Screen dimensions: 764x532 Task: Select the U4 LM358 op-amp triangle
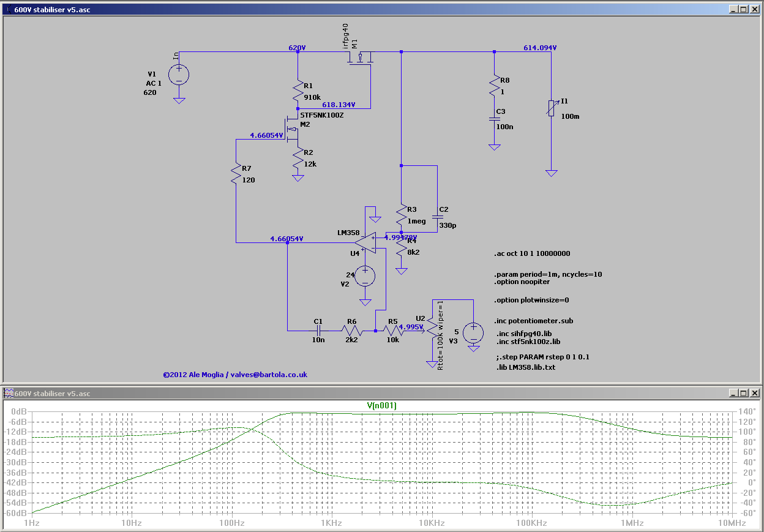(x=366, y=243)
